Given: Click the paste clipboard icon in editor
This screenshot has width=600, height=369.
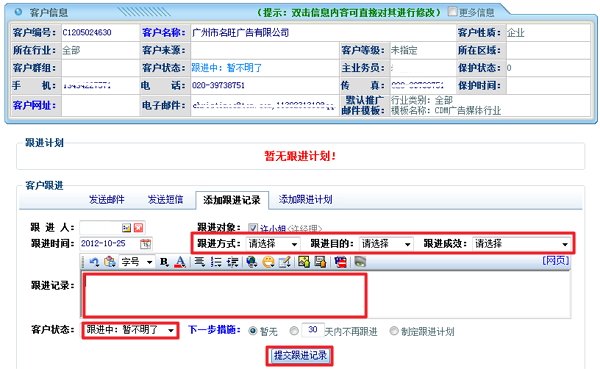Looking at the screenshot, I should [110, 262].
